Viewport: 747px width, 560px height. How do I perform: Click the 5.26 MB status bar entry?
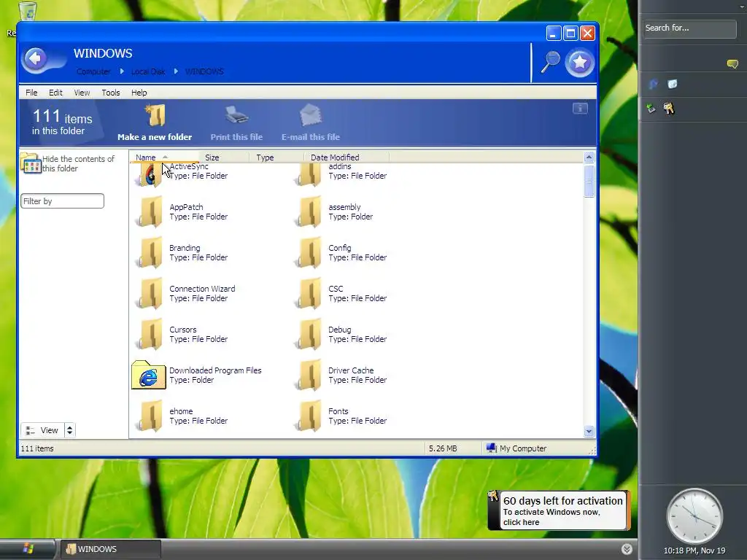[x=443, y=448]
